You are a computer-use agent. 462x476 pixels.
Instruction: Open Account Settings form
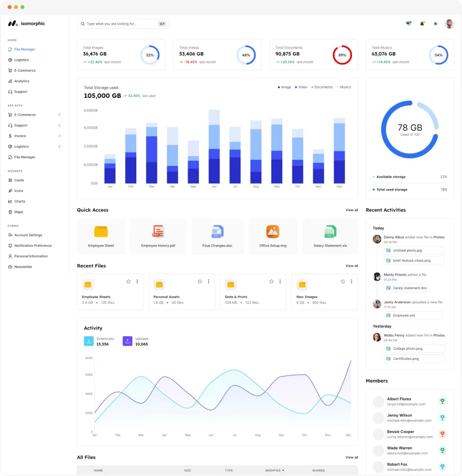click(x=25, y=235)
